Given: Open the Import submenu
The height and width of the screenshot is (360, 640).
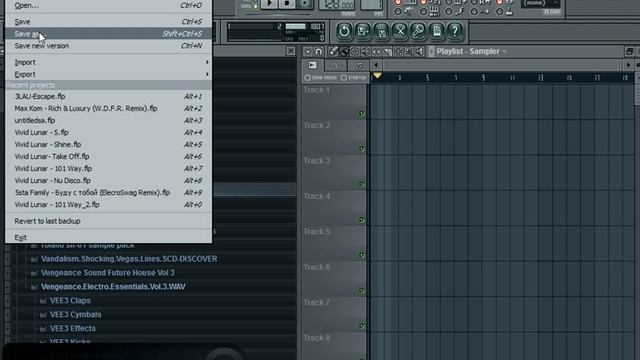Looking at the screenshot, I should click(109, 62).
